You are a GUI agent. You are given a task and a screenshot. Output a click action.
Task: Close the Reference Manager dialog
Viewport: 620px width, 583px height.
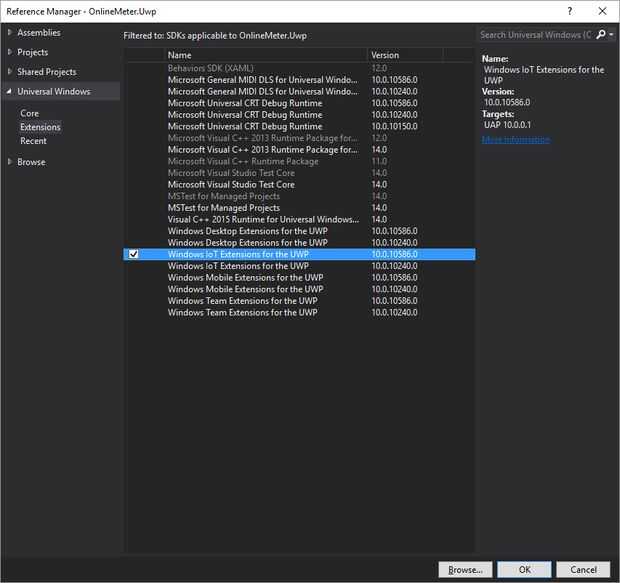(602, 11)
